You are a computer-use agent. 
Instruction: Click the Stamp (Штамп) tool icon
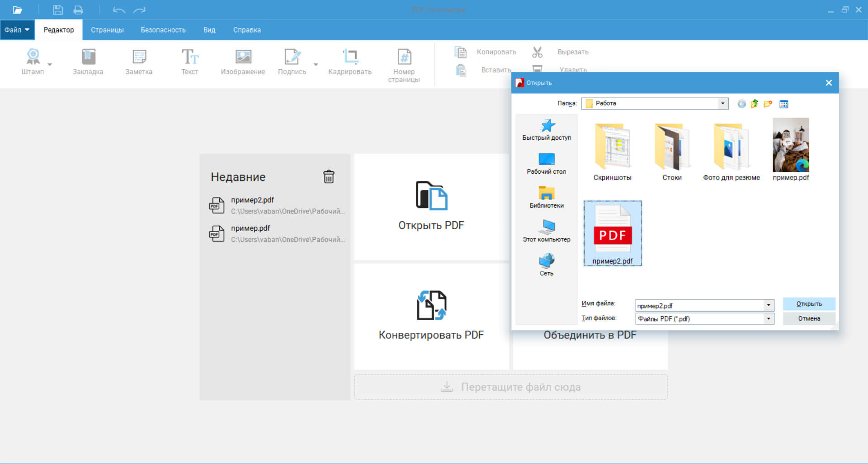pyautogui.click(x=33, y=57)
